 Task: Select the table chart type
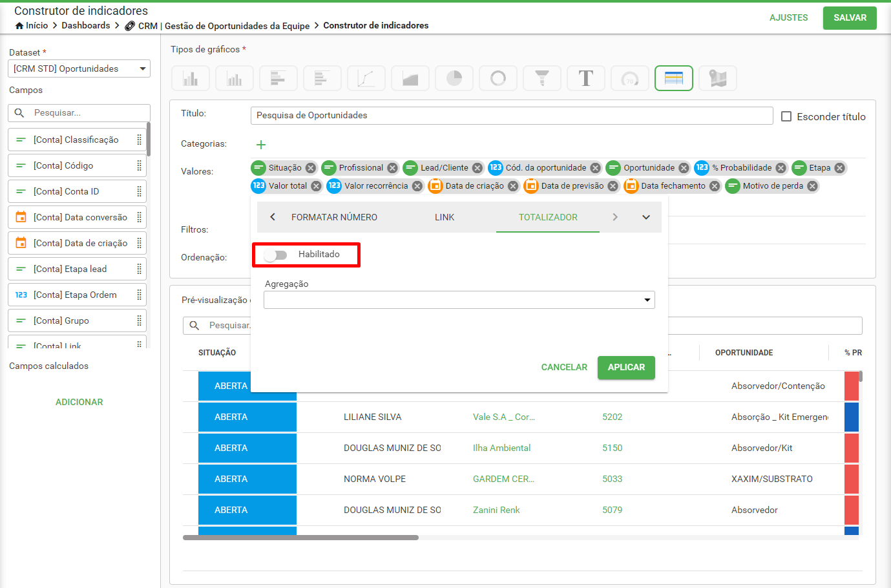[x=674, y=78]
